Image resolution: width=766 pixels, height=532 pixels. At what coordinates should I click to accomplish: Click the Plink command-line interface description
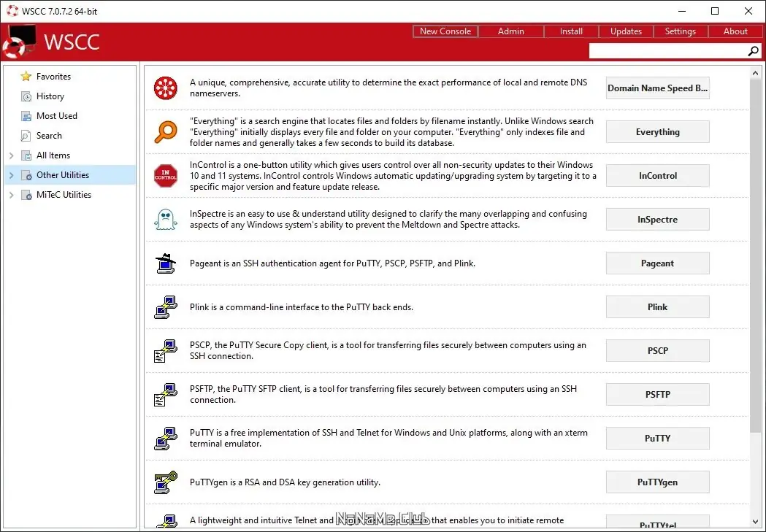(302, 307)
